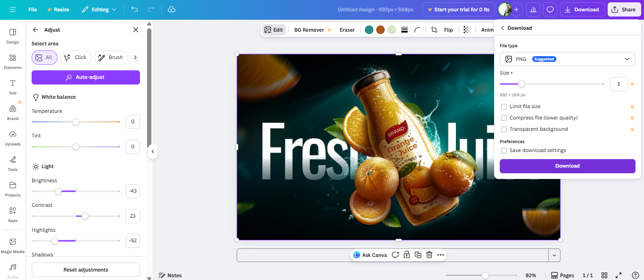Open the File menu
Viewport: 644px width, 280px height.
[x=32, y=9]
